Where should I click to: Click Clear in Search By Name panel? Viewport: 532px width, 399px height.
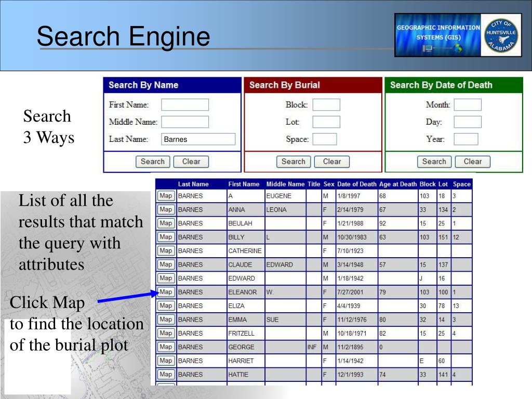coord(191,162)
